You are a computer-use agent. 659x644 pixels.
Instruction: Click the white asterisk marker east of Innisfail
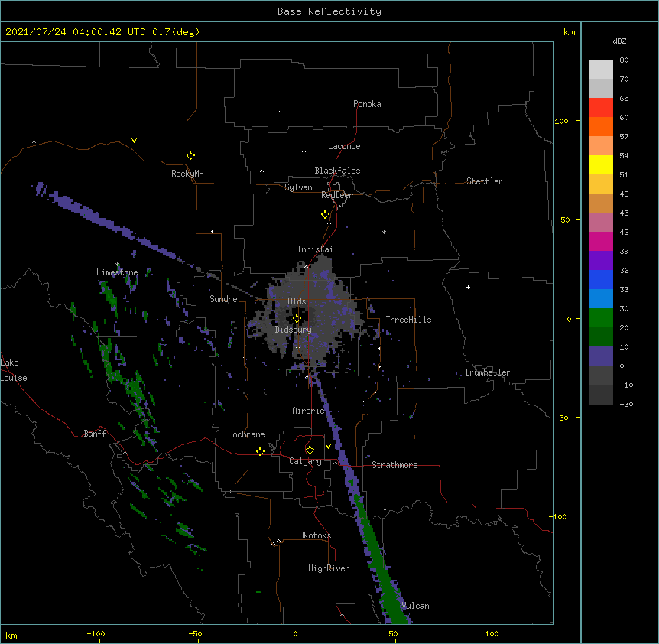click(384, 232)
